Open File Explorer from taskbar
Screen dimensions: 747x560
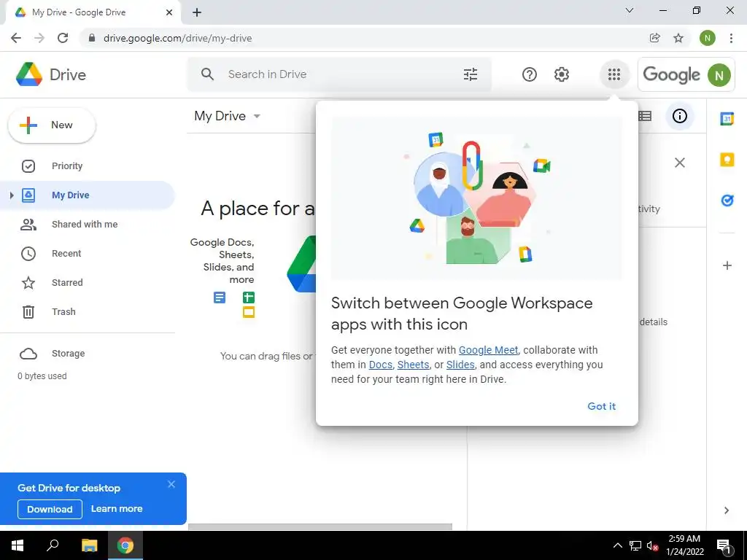(89, 545)
